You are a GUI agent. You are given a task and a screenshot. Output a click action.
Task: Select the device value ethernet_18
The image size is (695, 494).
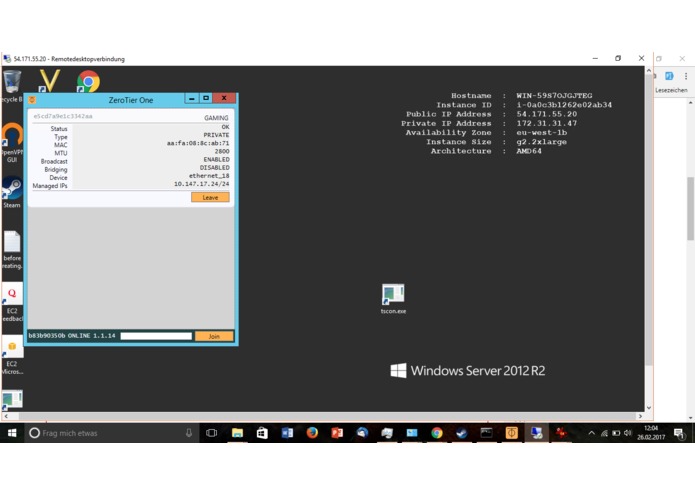[209, 176]
